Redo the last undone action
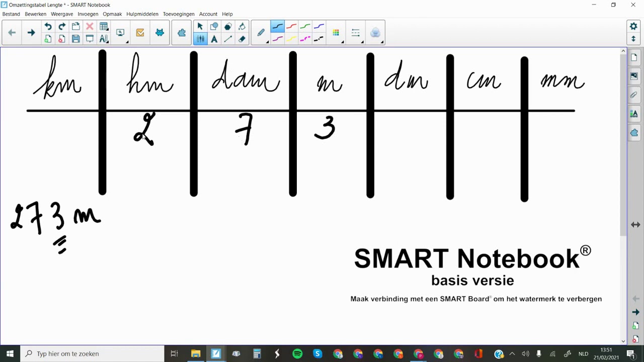 (x=61, y=27)
